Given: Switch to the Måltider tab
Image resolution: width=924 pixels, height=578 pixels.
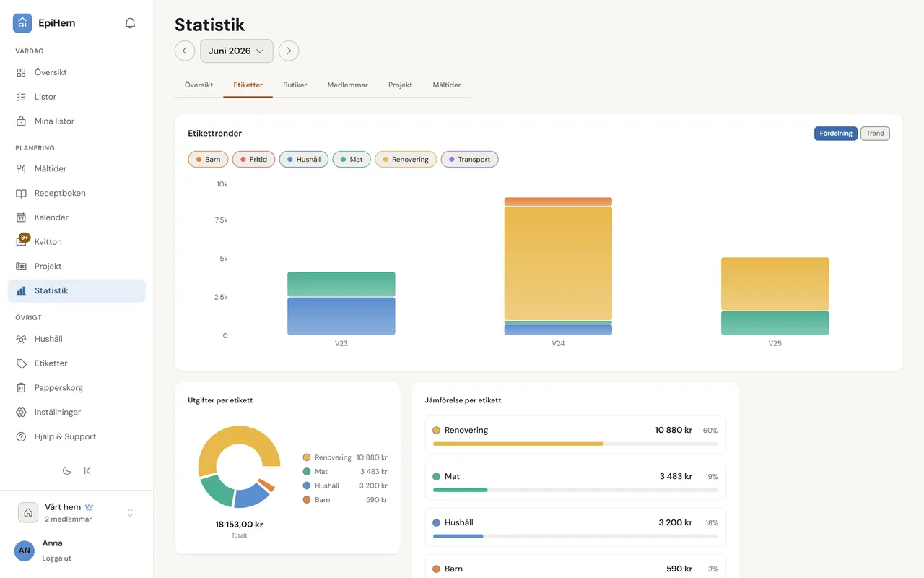Looking at the screenshot, I should (447, 85).
